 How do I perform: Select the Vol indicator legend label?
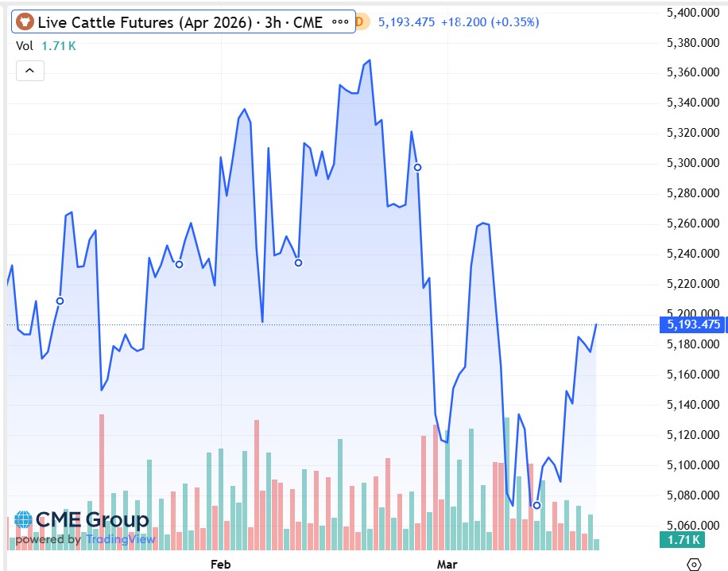coord(24,47)
